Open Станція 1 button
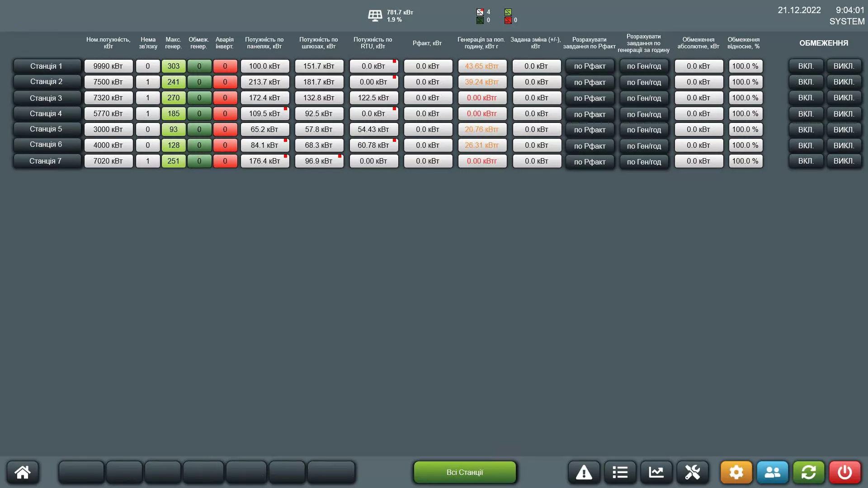 click(47, 66)
